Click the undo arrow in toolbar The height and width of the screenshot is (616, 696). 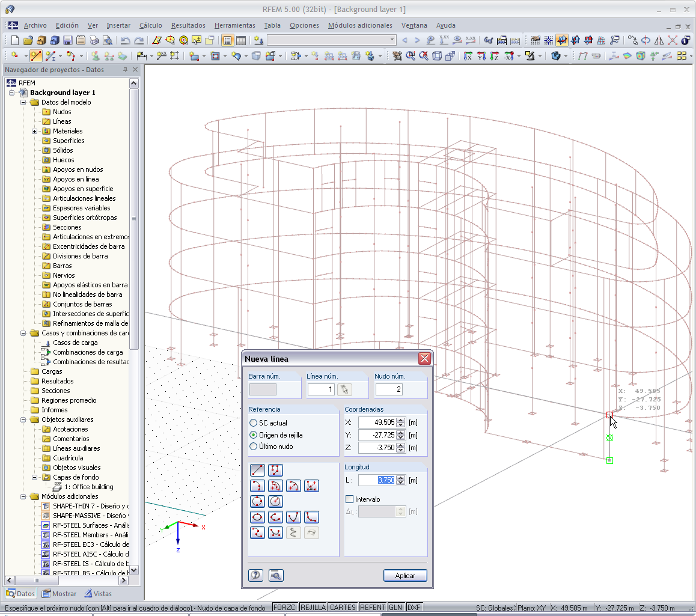[x=125, y=40]
